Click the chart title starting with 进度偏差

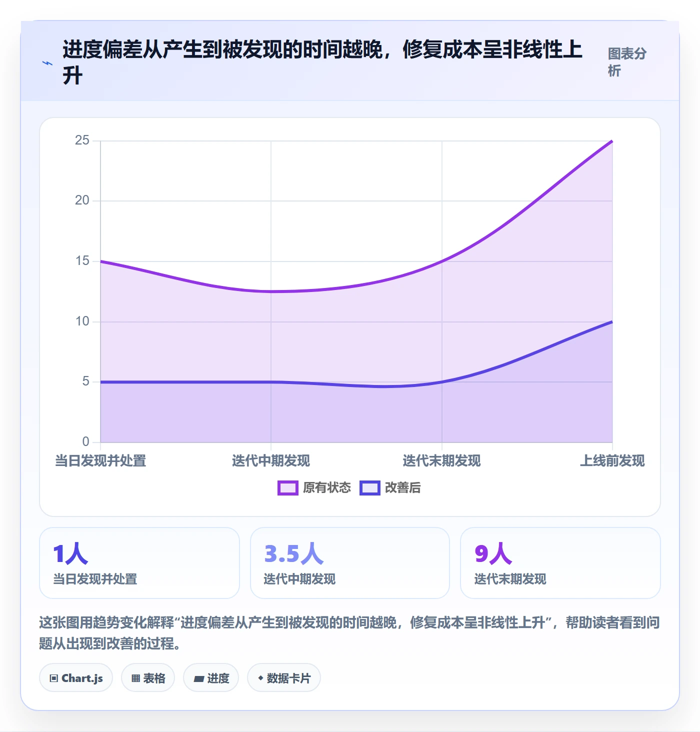coord(322,62)
